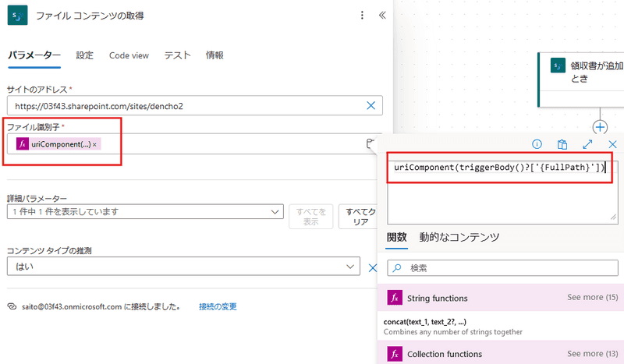
Task: Open the three-dot menu for ファイル コンテンツの取得
Action: pos(362,16)
